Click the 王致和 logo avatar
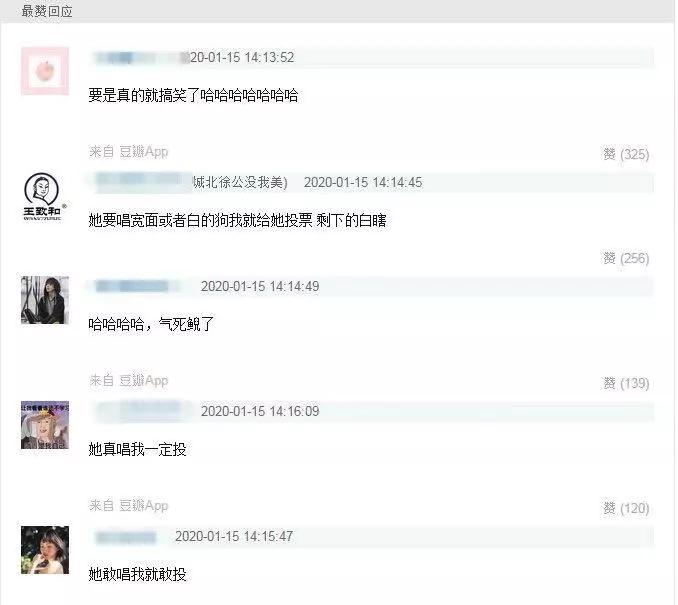678x605 pixels. coord(45,196)
